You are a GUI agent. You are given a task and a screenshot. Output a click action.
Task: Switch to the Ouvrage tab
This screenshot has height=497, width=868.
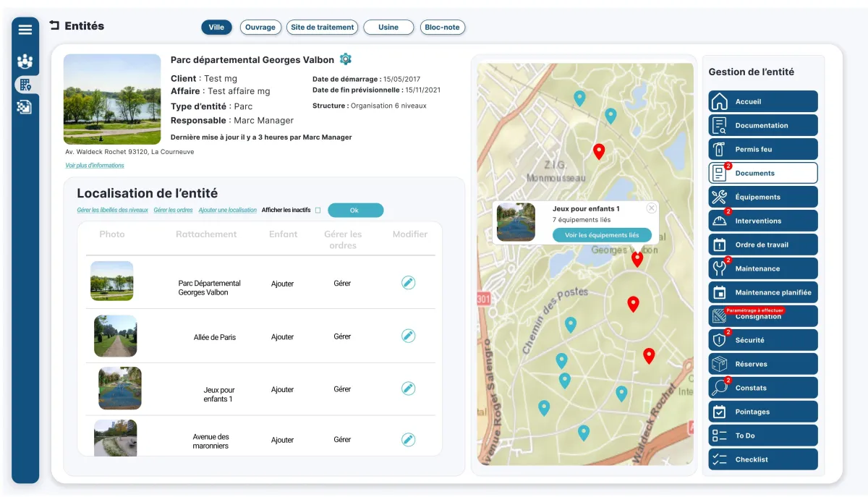click(260, 27)
